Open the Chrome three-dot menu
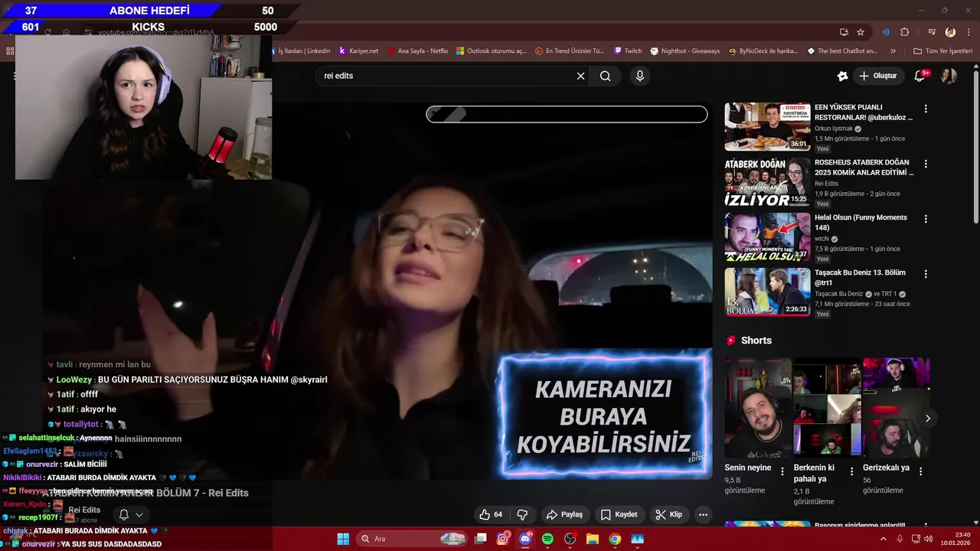The image size is (980, 551). tap(968, 32)
